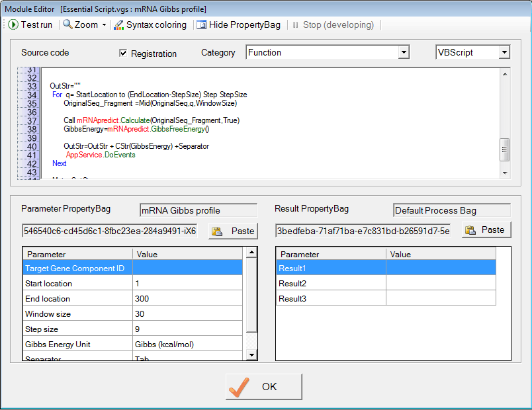Click the Test run play icon
This screenshot has width=532, height=410.
coord(13,24)
